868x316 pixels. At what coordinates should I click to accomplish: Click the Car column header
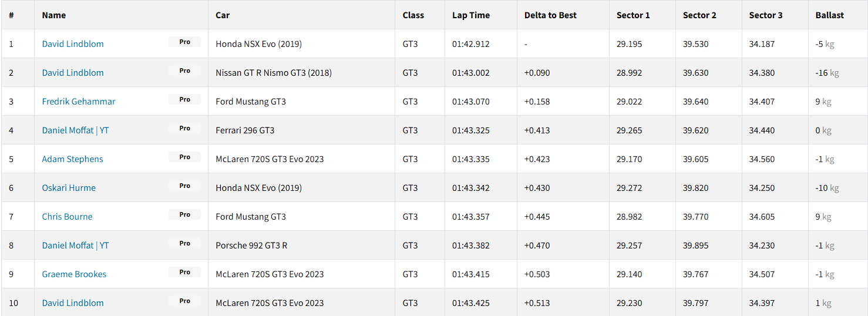(x=223, y=15)
